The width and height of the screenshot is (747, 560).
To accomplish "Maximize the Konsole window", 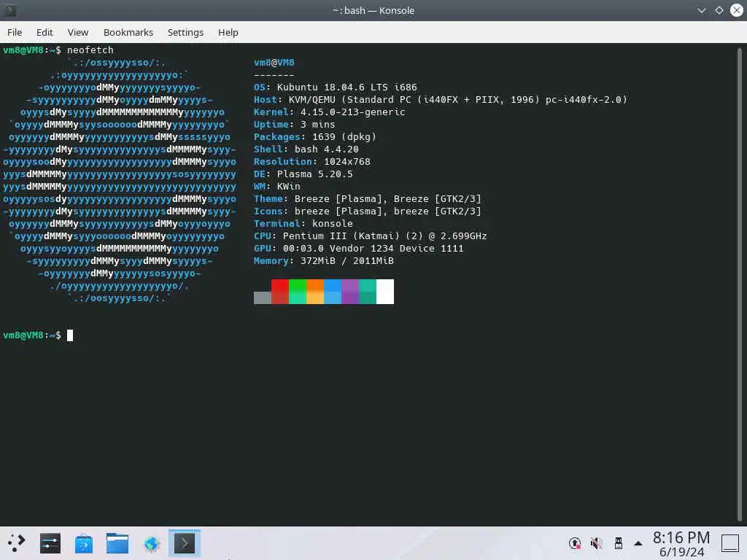I will 719,10.
